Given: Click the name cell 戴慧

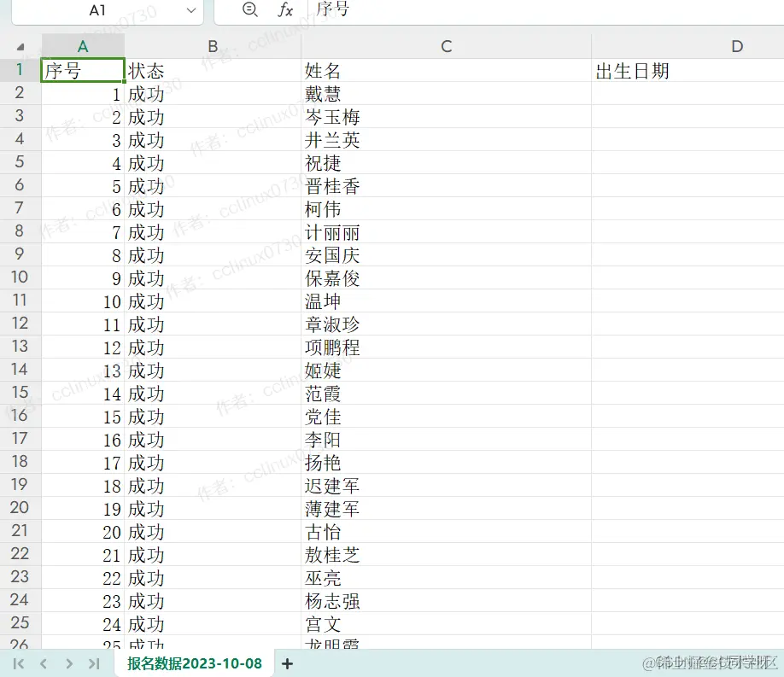Looking at the screenshot, I should click(x=446, y=94).
